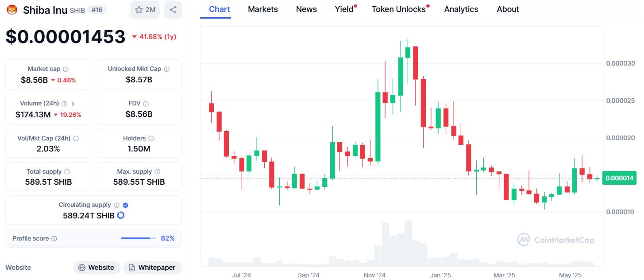This screenshot has width=644, height=280.
Task: Add SHIB to watchlist with star button
Action: click(x=145, y=10)
